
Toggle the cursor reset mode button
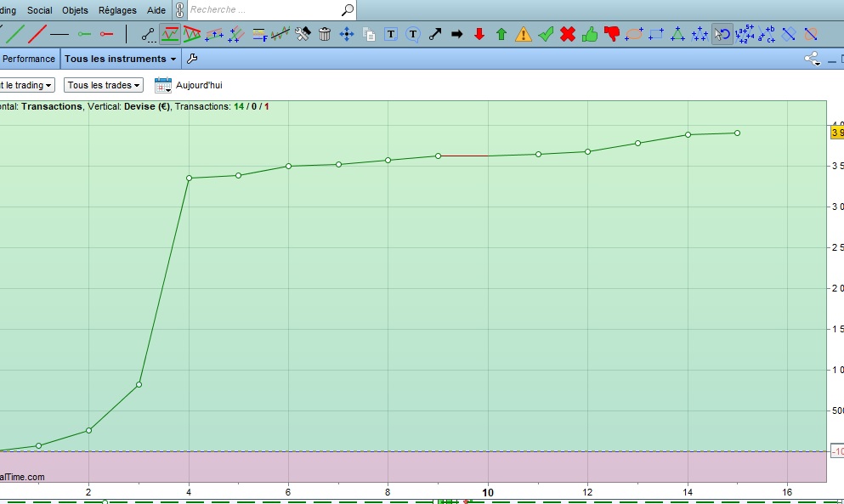point(722,35)
